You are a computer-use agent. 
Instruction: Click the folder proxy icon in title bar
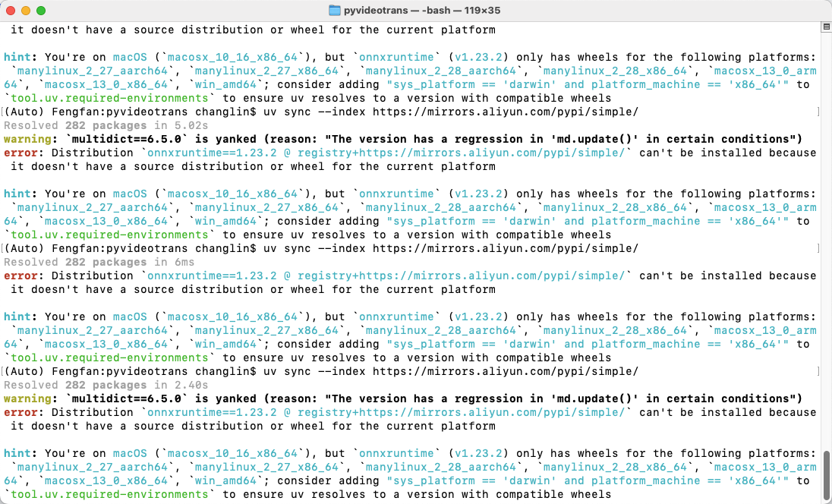334,11
